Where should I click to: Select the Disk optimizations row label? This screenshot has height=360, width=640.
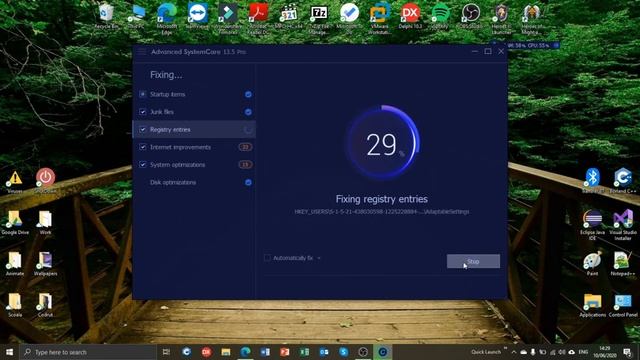(173, 182)
